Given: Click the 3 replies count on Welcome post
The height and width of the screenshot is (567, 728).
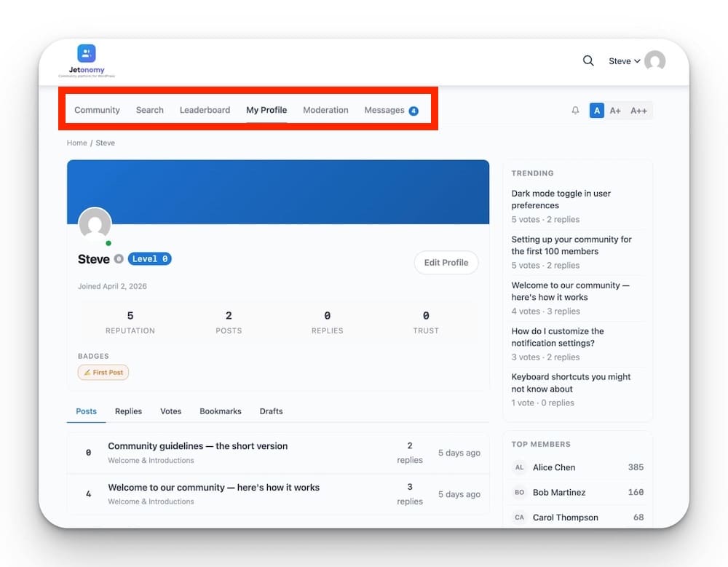Looking at the screenshot, I should (409, 494).
